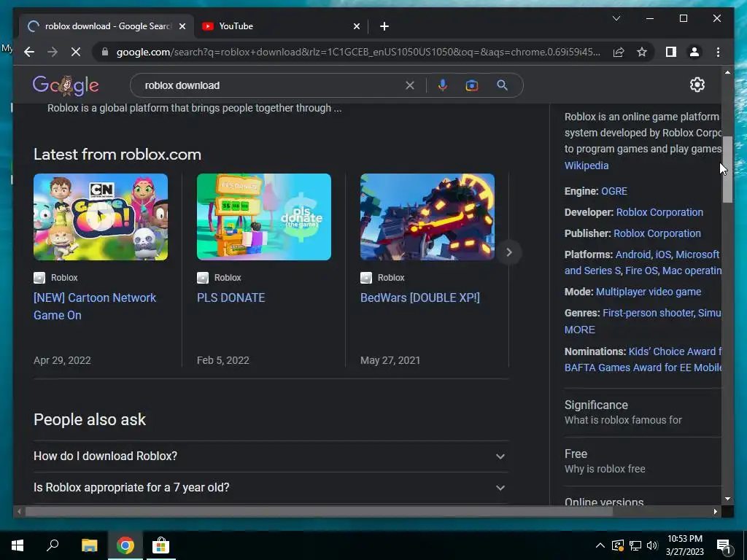
Task: Open the PLS DONATE thumbnail image
Action: (264, 217)
